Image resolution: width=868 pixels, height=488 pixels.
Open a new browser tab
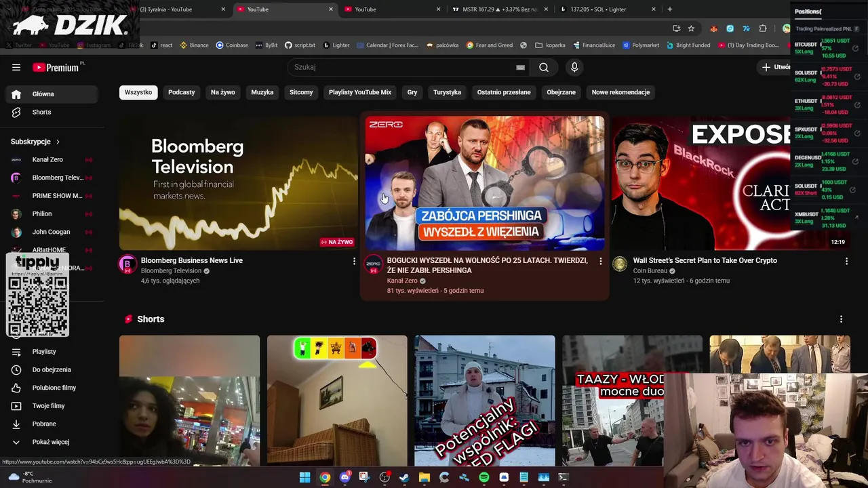(670, 9)
